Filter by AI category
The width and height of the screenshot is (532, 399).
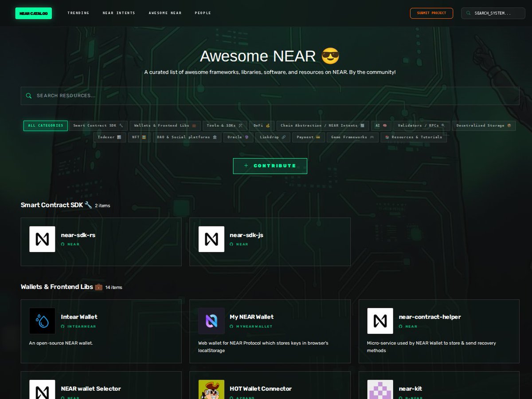click(381, 126)
